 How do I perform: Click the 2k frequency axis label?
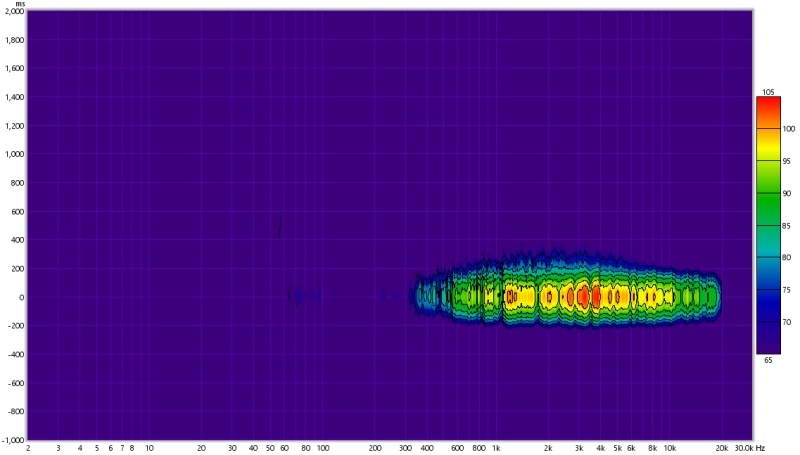(548, 448)
